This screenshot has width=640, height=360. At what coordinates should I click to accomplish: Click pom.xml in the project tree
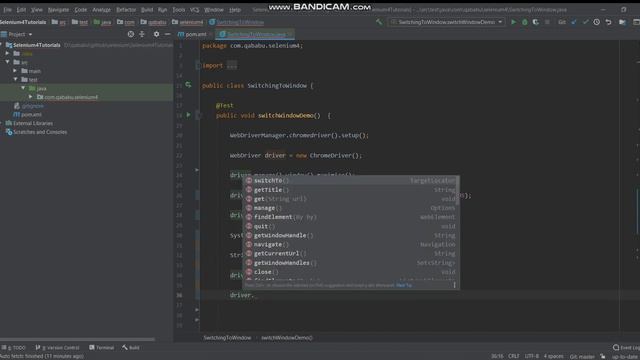point(27,114)
